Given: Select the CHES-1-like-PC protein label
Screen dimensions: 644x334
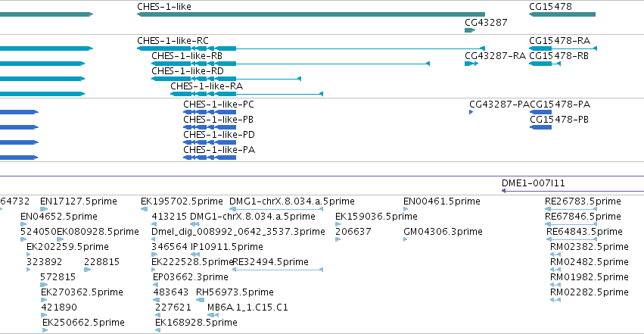Looking at the screenshot, I should pyautogui.click(x=219, y=105).
